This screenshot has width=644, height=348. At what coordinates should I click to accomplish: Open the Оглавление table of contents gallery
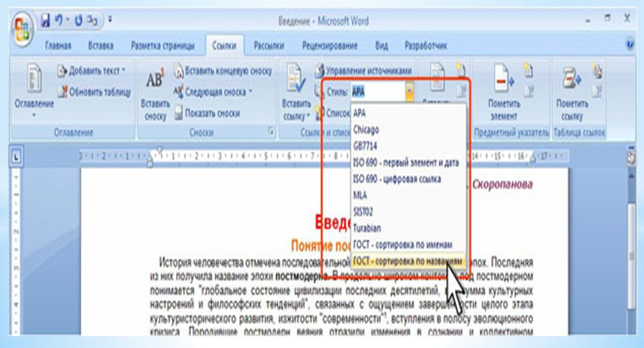[x=34, y=91]
